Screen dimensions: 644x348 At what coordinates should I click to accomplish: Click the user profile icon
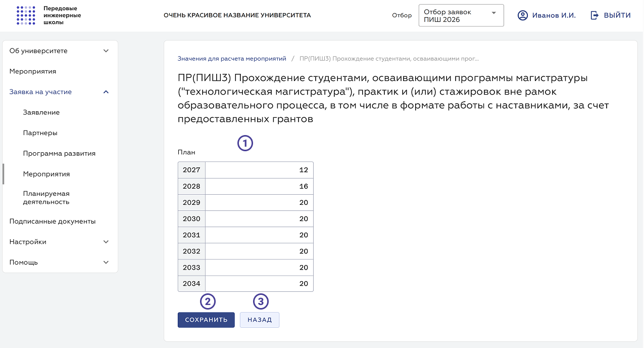pos(523,15)
